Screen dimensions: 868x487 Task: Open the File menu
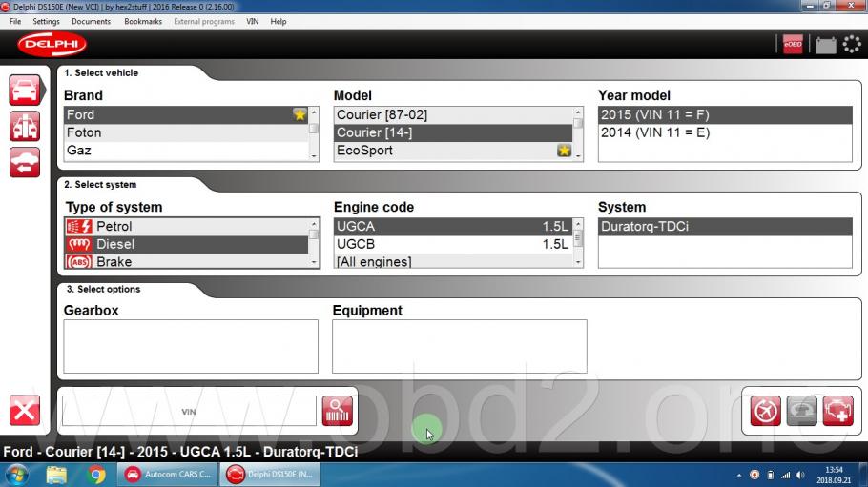point(15,22)
